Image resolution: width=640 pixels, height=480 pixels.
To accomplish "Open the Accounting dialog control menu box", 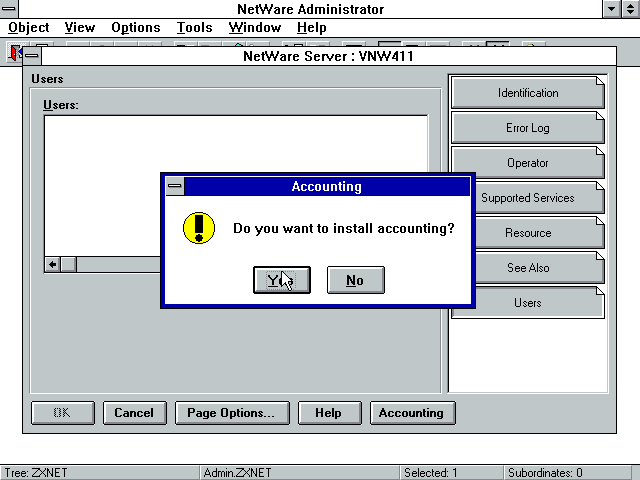I will click(x=175, y=186).
